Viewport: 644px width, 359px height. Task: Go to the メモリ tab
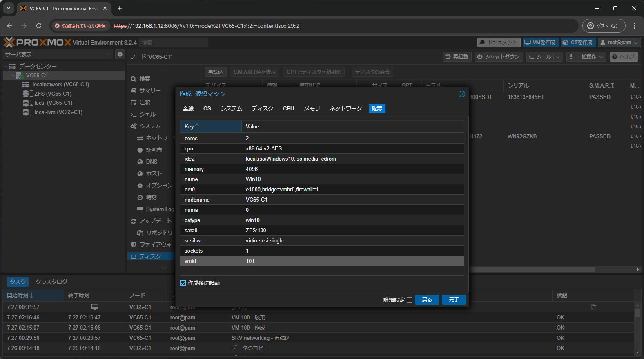[x=312, y=108]
